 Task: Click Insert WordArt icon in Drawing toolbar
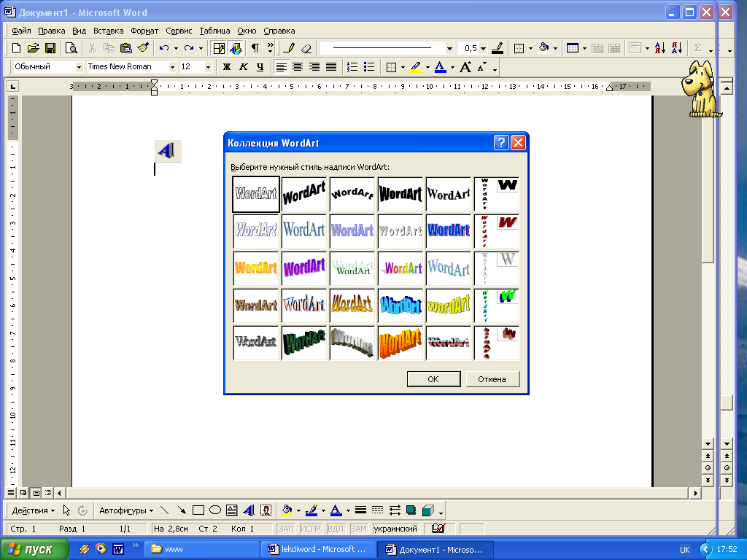249,510
